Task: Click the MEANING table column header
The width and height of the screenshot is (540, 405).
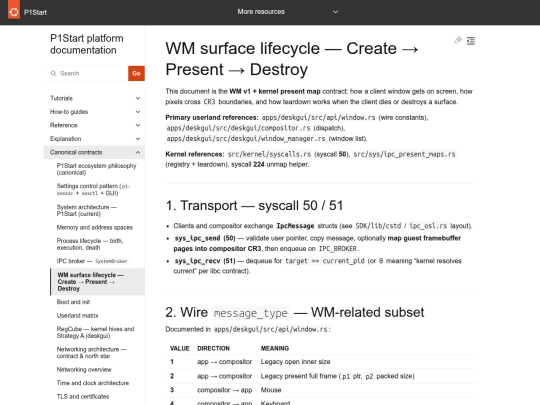Action: coord(275,349)
